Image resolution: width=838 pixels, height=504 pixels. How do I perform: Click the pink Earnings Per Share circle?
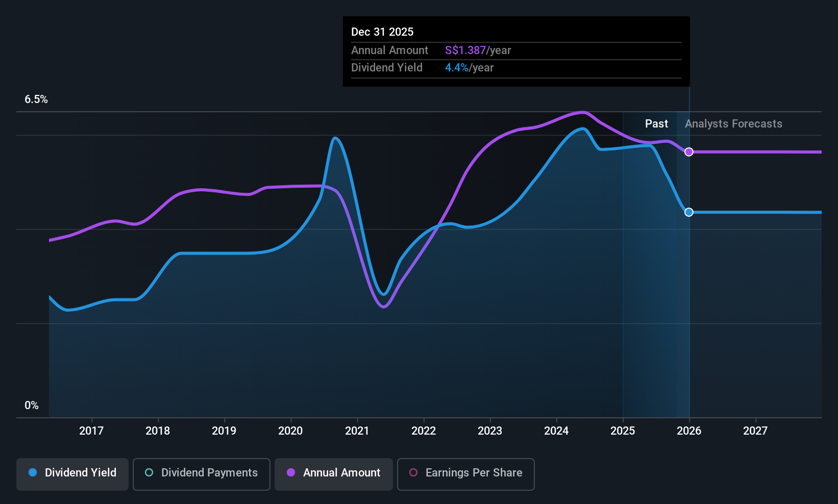[x=413, y=472]
